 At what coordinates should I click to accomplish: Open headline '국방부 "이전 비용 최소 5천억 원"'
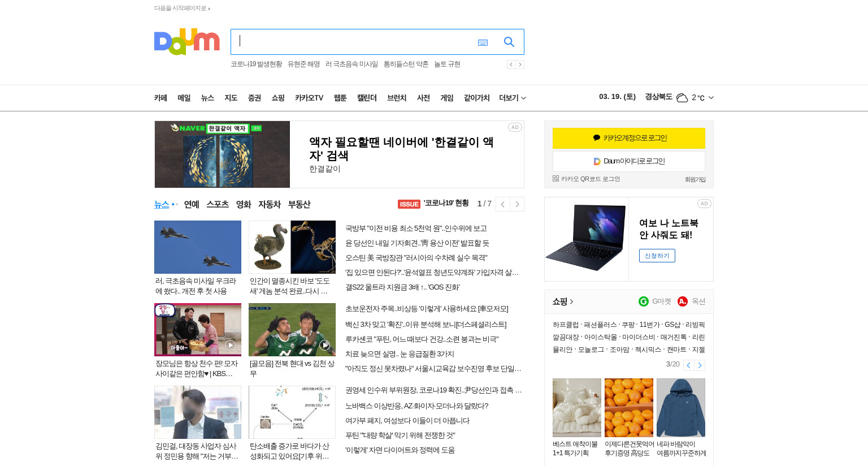(416, 228)
